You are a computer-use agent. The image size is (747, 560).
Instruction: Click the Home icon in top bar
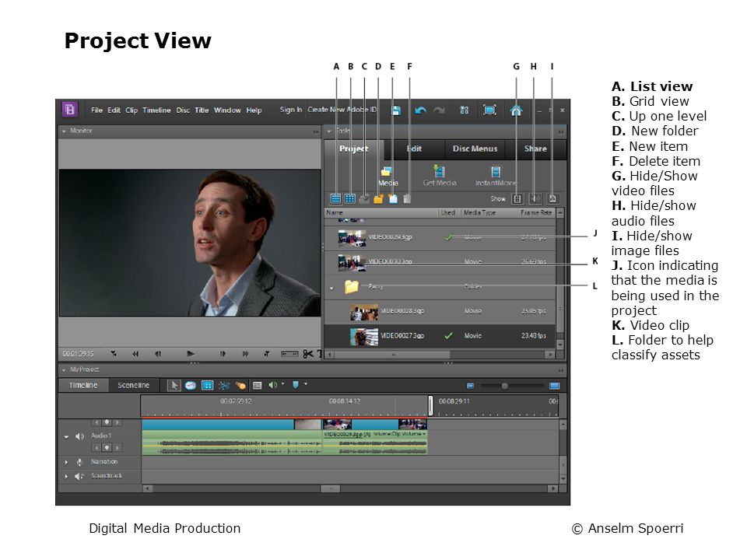[516, 110]
